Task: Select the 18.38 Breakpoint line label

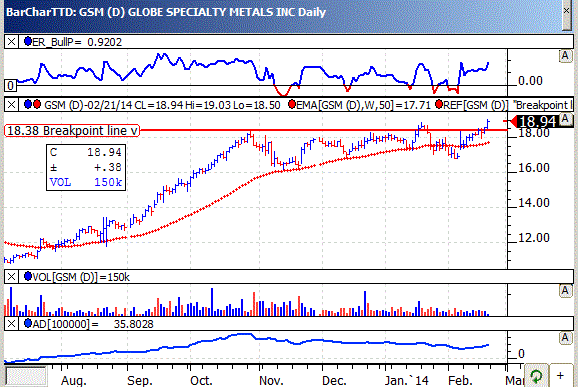Action: click(72, 130)
